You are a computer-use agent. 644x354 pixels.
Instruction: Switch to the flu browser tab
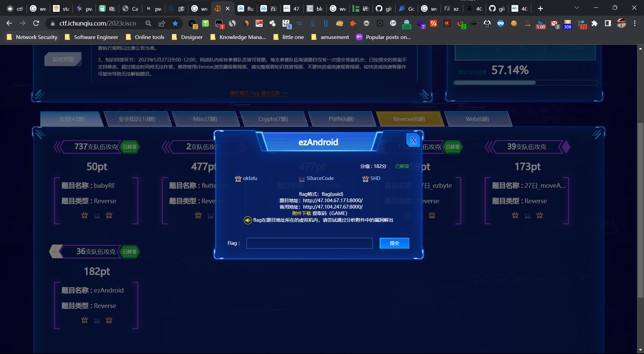pos(245,9)
